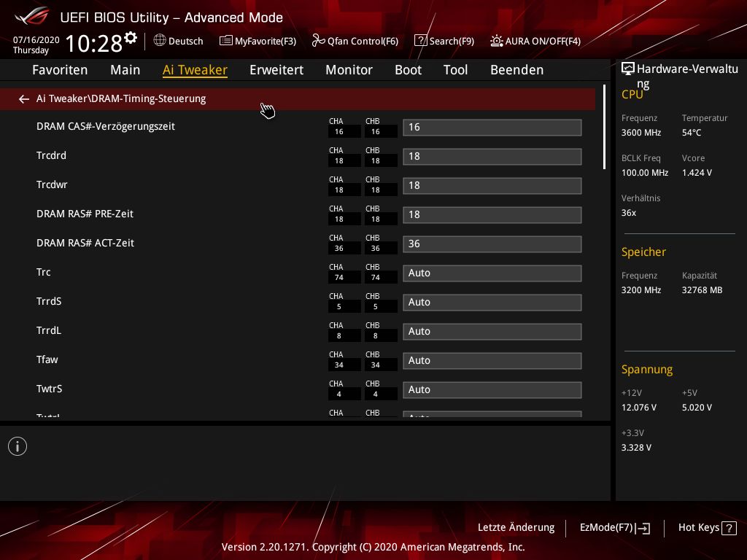Select the DRAM RAS# PRE-Zeit label
747x560 pixels.
tap(85, 214)
